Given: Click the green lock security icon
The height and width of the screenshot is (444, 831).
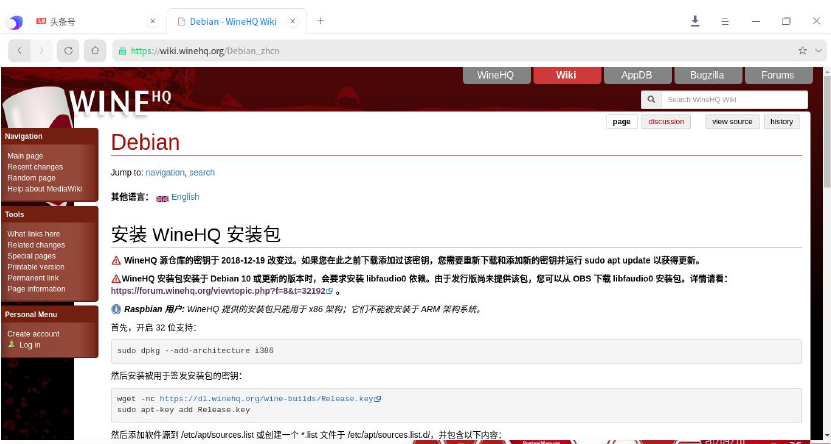Looking at the screenshot, I should click(x=122, y=51).
